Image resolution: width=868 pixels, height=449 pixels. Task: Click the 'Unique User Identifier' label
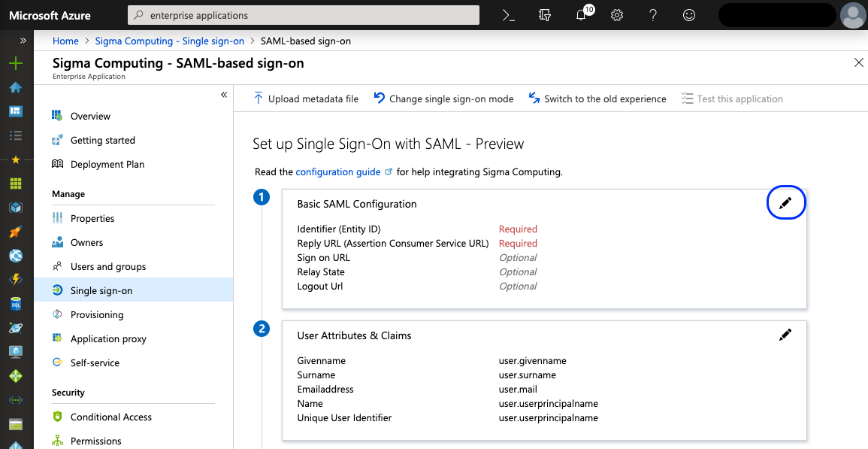(344, 418)
